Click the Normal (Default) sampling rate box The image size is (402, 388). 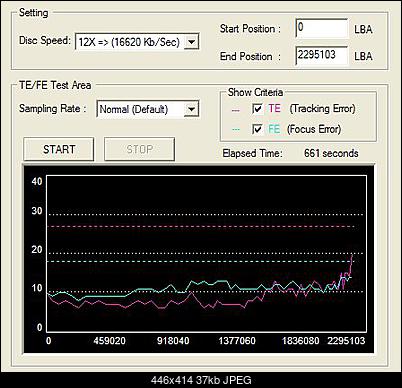pos(148,109)
